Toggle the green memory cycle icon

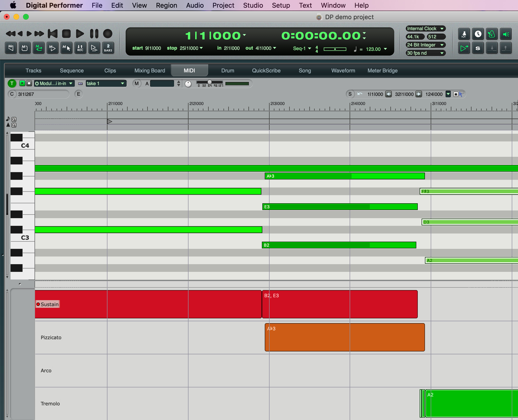[38, 48]
